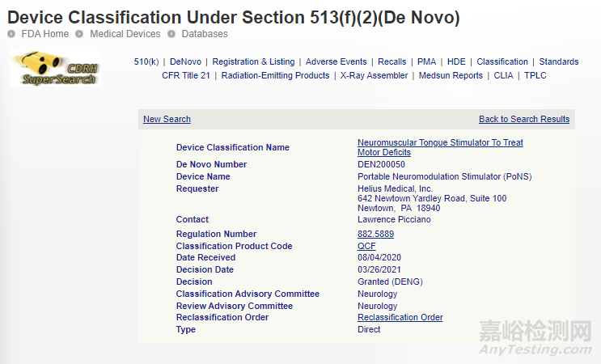Click the New Search link

pyautogui.click(x=167, y=119)
